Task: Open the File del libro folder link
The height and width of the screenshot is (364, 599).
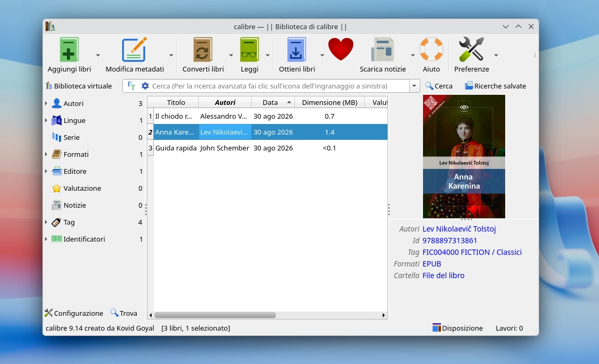Action: pos(443,276)
